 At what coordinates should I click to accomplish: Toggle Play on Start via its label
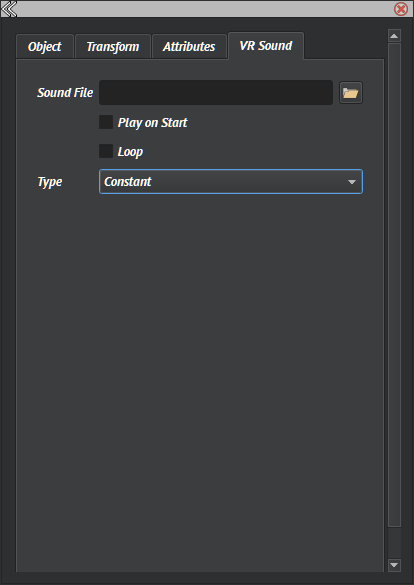153,123
